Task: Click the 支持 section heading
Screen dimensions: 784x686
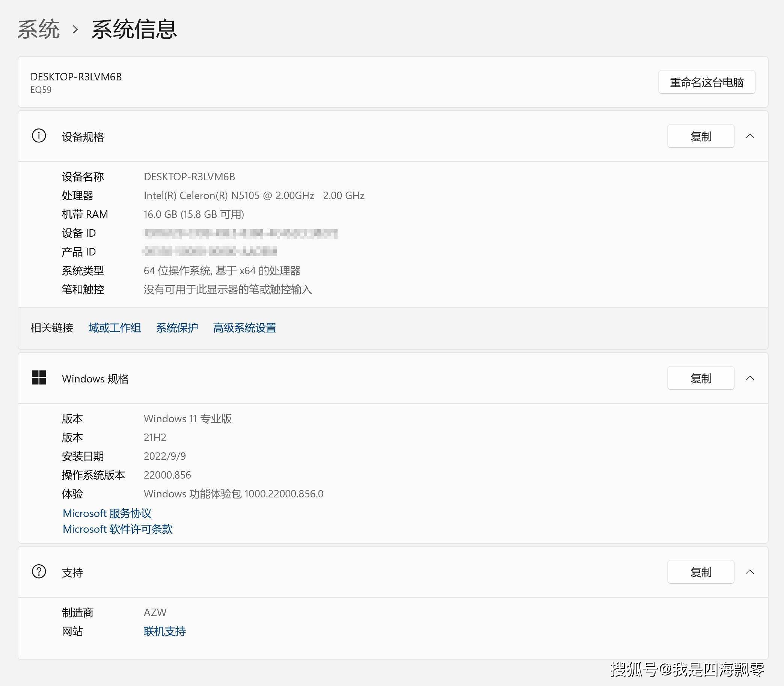Action: tap(72, 572)
